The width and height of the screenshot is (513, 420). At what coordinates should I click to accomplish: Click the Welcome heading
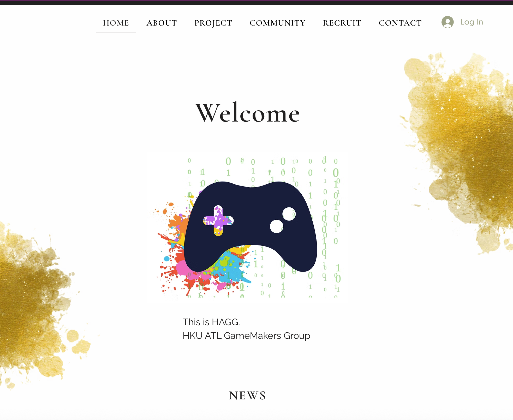247,113
